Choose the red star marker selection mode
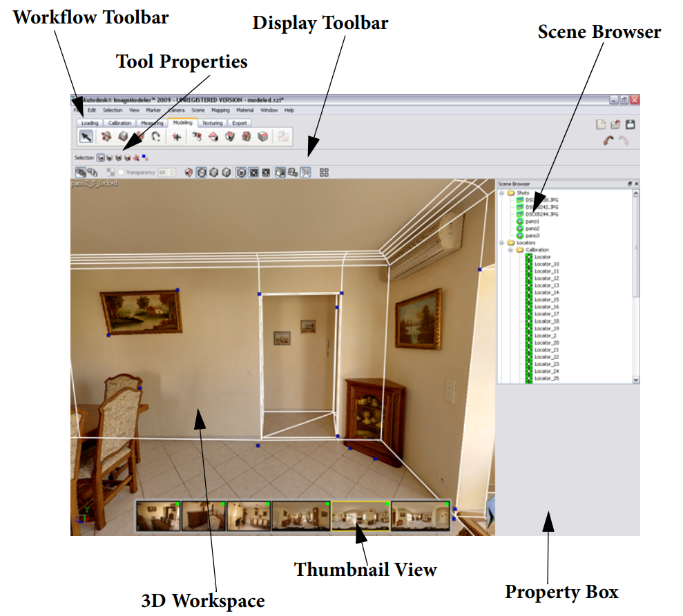The width and height of the screenshot is (683, 616). point(136,157)
